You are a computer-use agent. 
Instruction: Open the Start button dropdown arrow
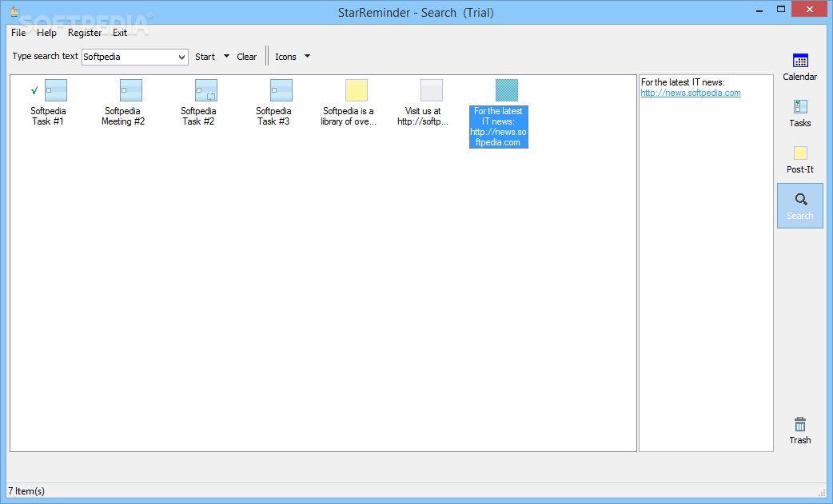click(x=226, y=56)
